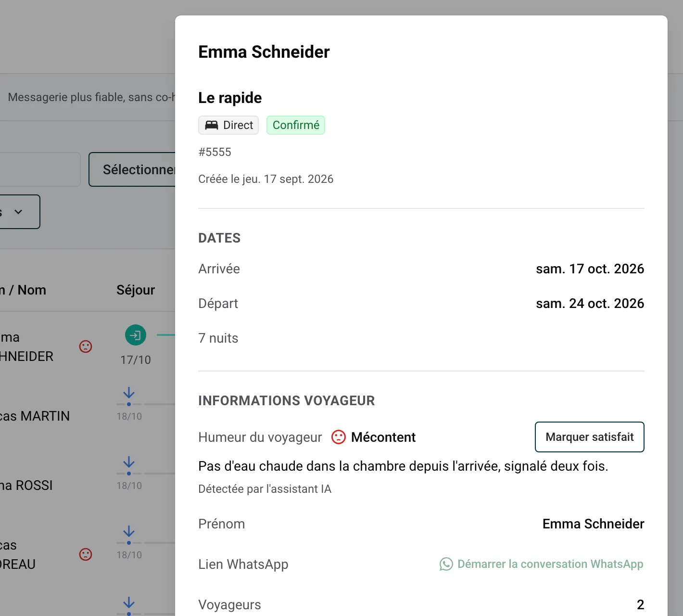Click the Séjour column header
Viewport: 683px width, 616px height.
pos(136,290)
